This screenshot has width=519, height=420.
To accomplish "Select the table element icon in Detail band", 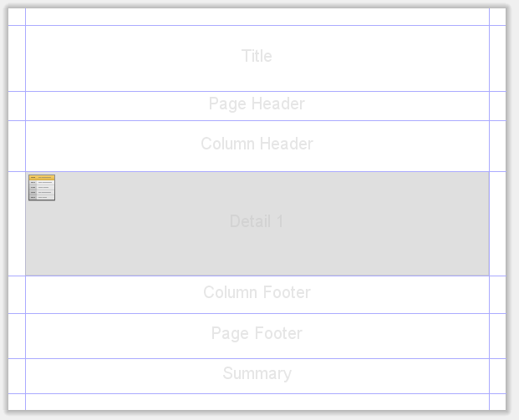I will point(42,188).
